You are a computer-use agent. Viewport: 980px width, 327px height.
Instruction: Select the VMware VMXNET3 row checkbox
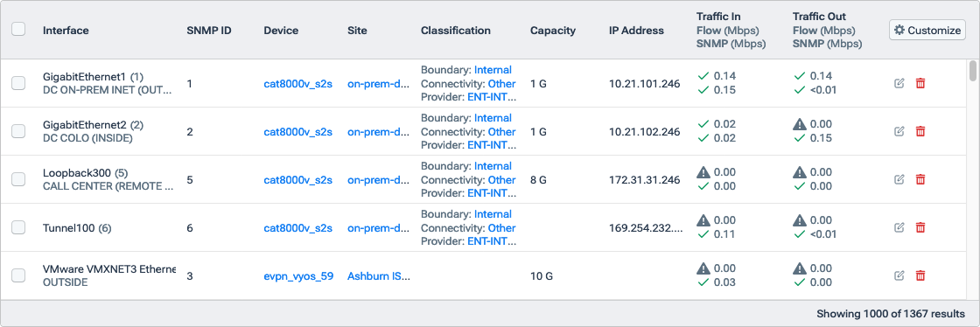coord(18,275)
